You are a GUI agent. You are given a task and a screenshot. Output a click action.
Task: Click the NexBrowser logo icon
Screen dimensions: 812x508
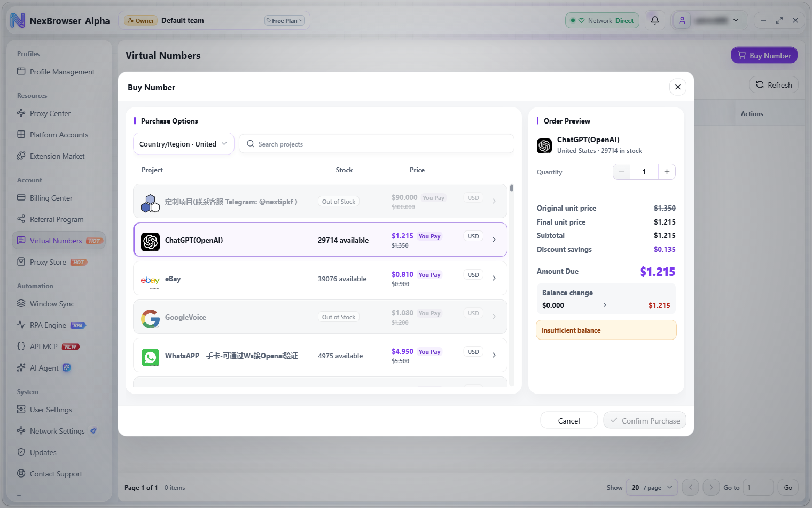click(x=18, y=20)
